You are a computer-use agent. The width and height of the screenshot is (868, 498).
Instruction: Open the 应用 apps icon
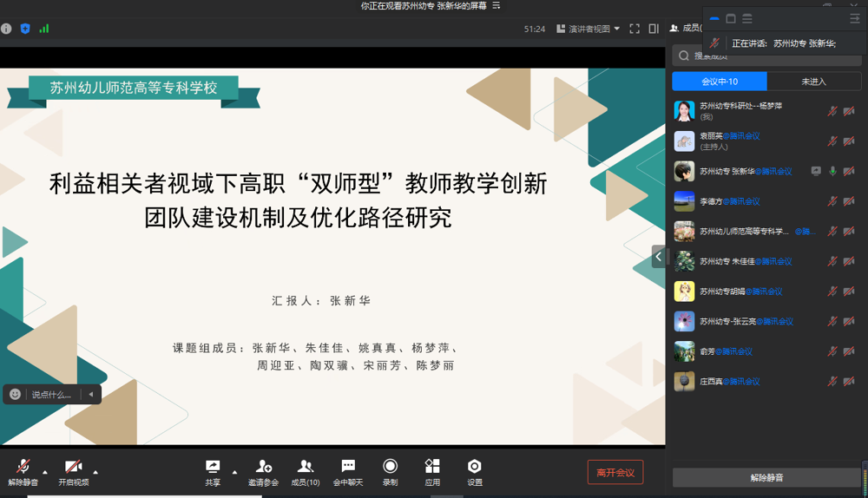[x=432, y=468]
